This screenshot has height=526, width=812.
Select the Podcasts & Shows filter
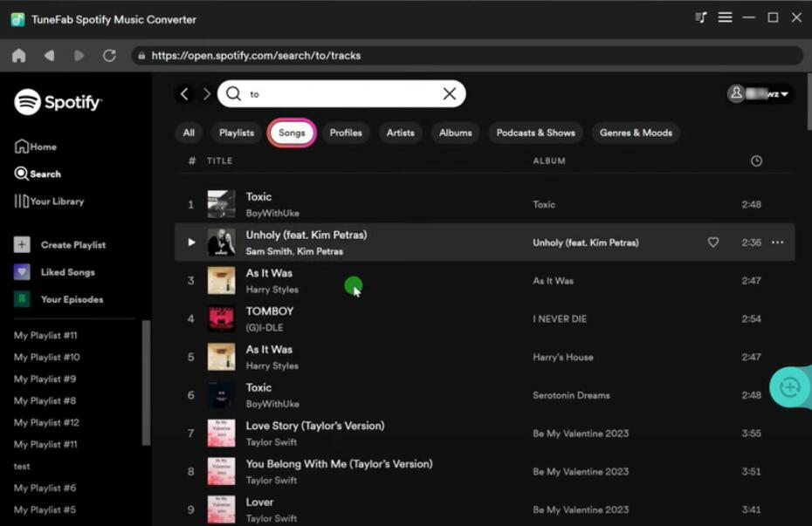point(535,133)
